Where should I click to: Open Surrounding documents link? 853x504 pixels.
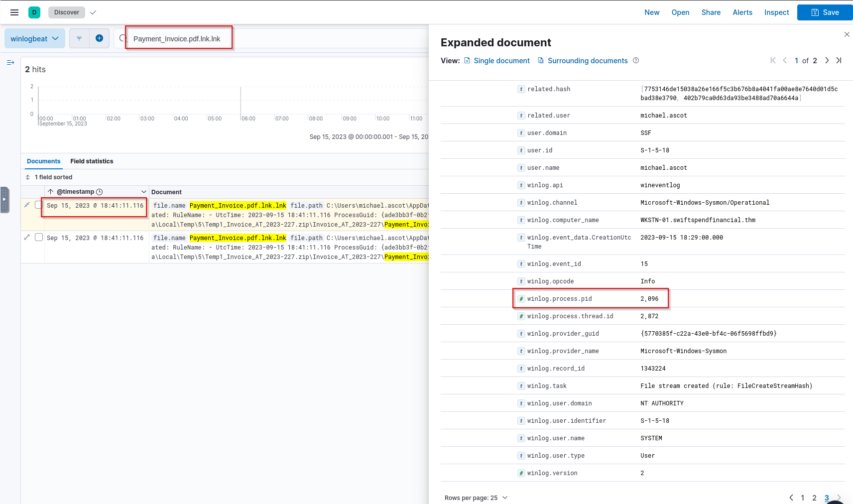coord(587,61)
